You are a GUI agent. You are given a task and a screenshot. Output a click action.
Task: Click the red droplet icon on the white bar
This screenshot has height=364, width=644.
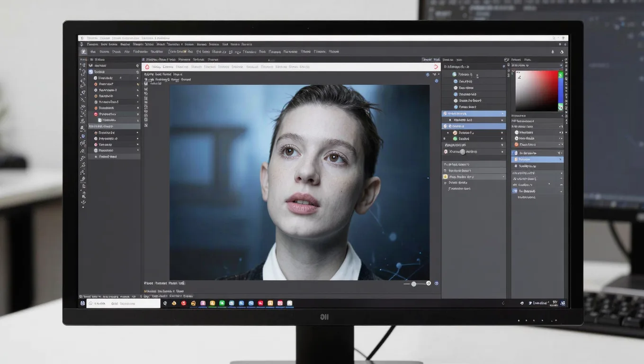(147, 67)
